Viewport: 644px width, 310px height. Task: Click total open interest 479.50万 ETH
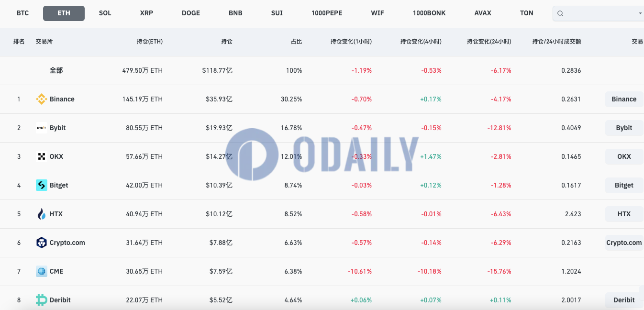(x=143, y=70)
